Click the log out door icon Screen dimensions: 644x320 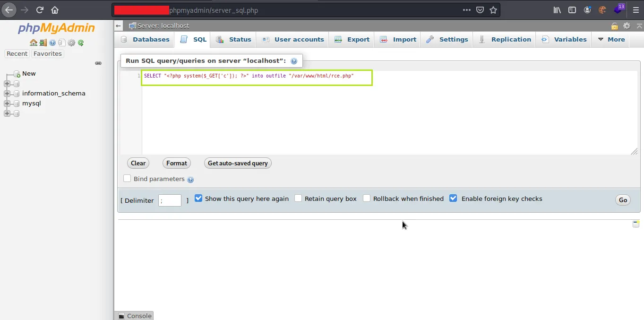[x=43, y=43]
